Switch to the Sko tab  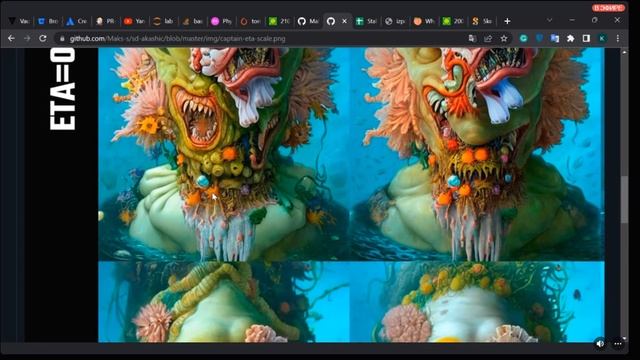pyautogui.click(x=482, y=21)
